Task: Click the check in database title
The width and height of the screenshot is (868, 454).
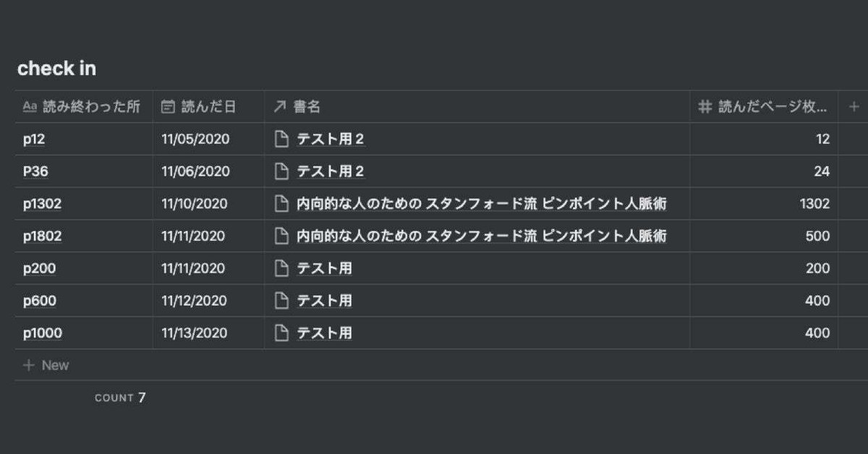Action: 56,69
